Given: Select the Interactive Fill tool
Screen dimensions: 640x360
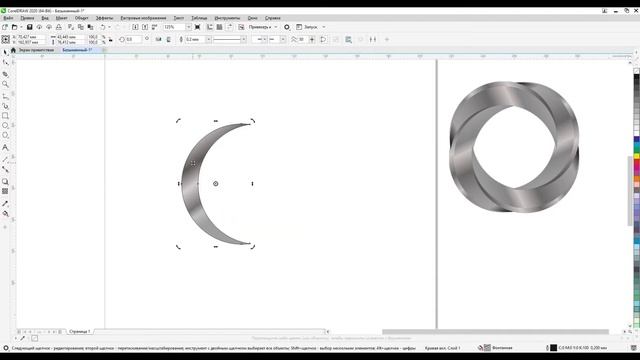Looking at the screenshot, I should point(5,213).
